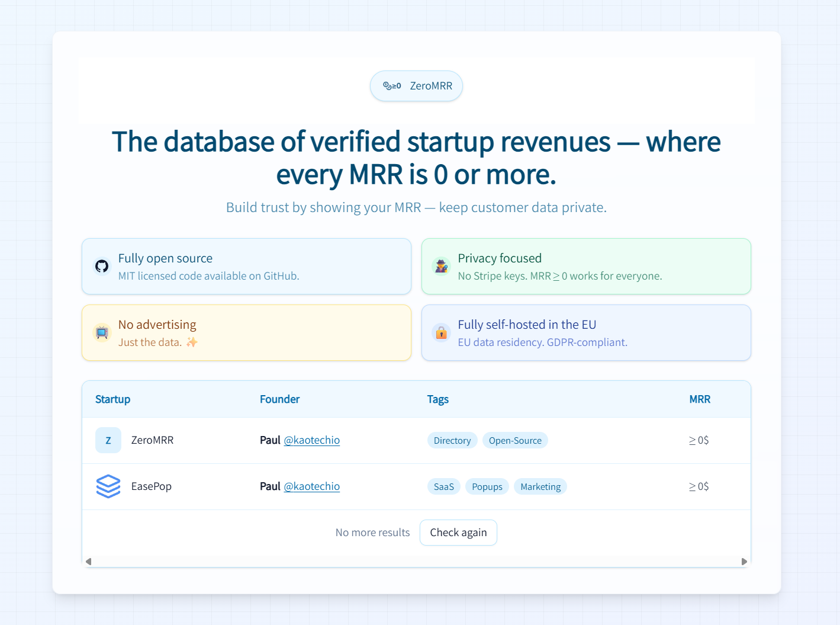Open @kaotechio link in ZeroMRR row

pos(311,440)
